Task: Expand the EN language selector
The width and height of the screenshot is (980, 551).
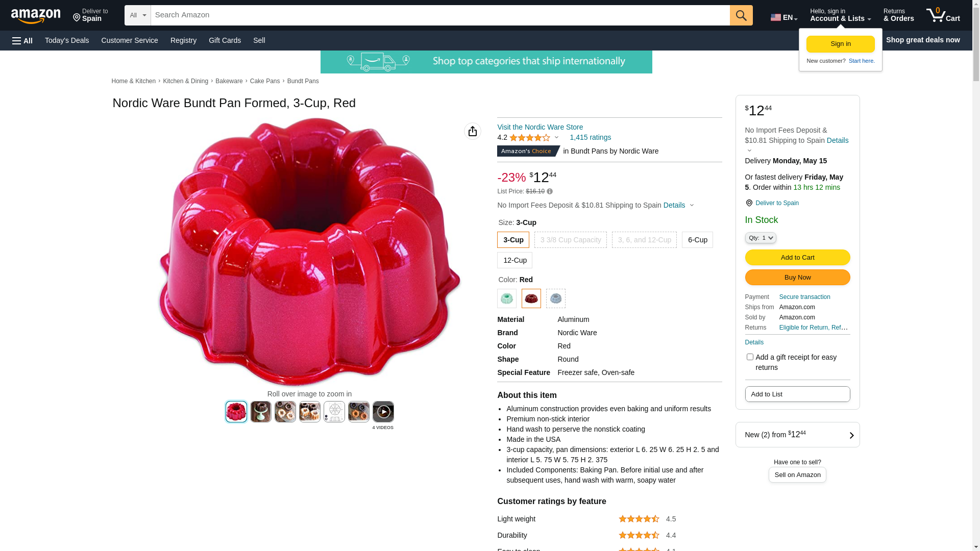Action: [783, 17]
